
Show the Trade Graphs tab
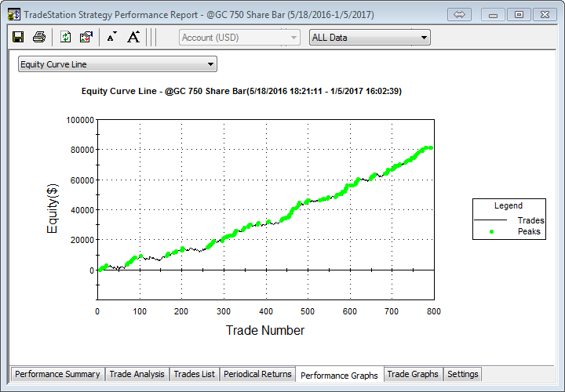click(x=413, y=374)
